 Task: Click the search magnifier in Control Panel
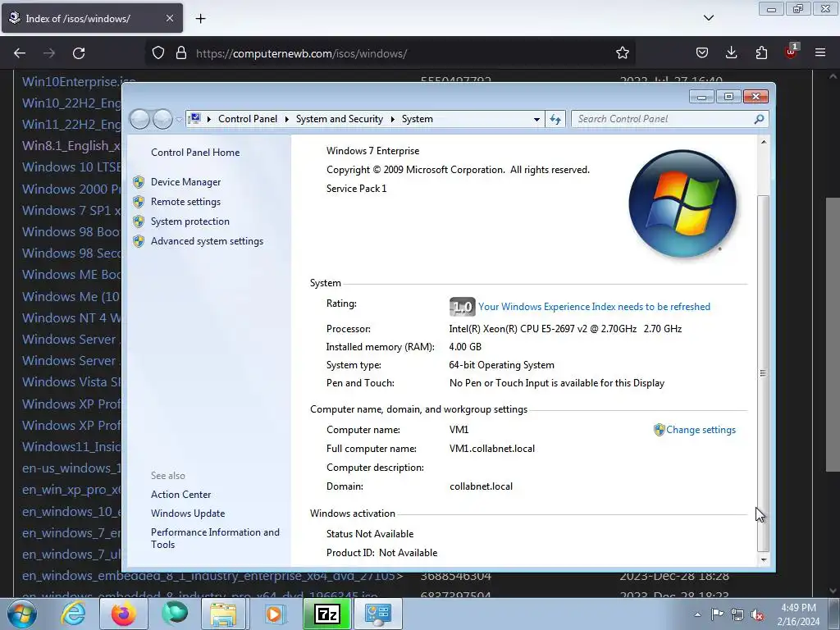[759, 119]
